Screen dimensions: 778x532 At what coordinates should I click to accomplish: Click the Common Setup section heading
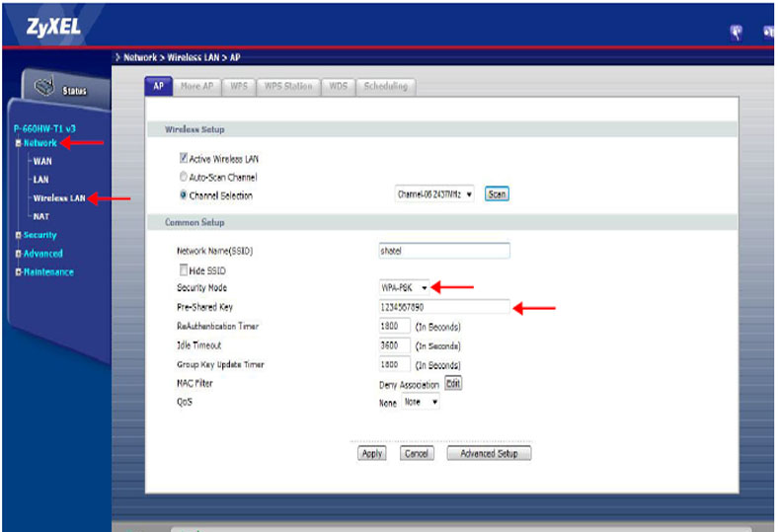pyautogui.click(x=194, y=223)
